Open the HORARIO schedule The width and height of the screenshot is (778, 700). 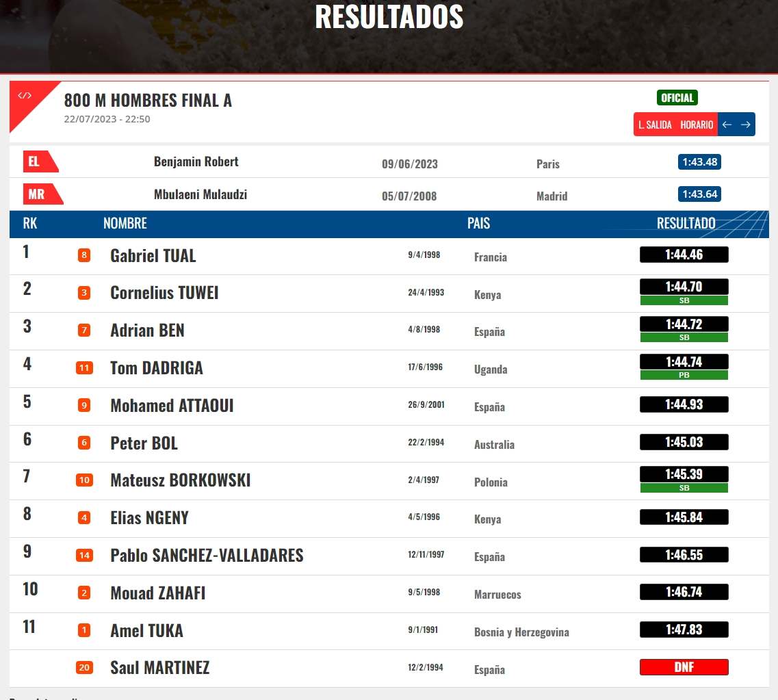tap(697, 125)
